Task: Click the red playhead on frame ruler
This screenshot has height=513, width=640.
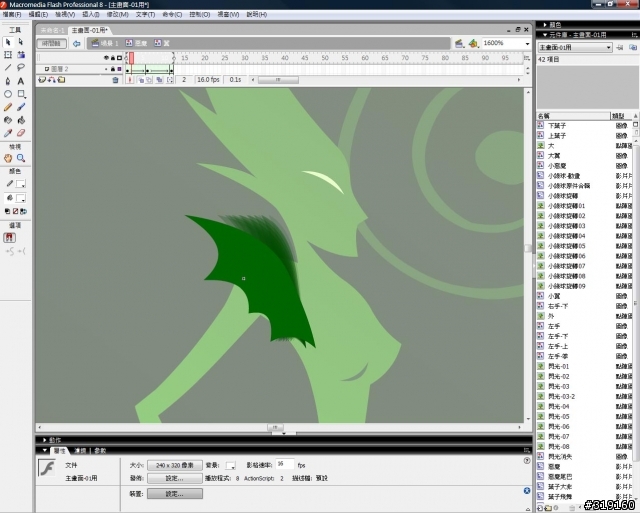Action: (x=131, y=58)
